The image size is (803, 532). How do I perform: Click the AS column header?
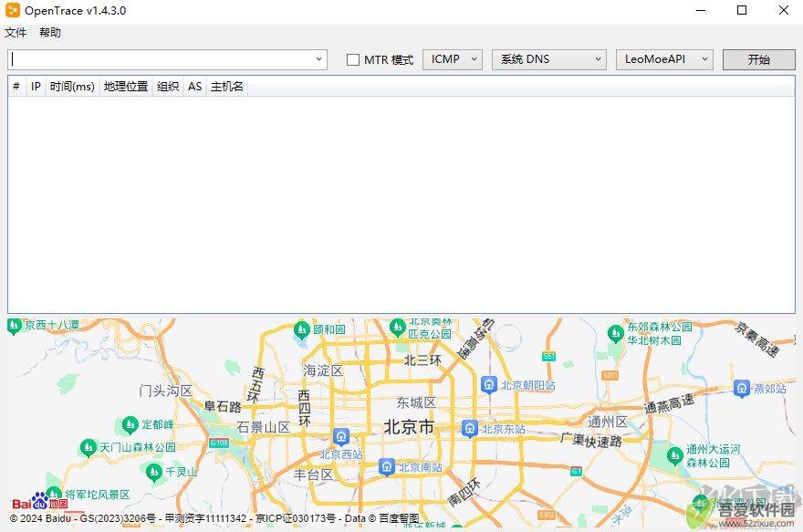[194, 87]
